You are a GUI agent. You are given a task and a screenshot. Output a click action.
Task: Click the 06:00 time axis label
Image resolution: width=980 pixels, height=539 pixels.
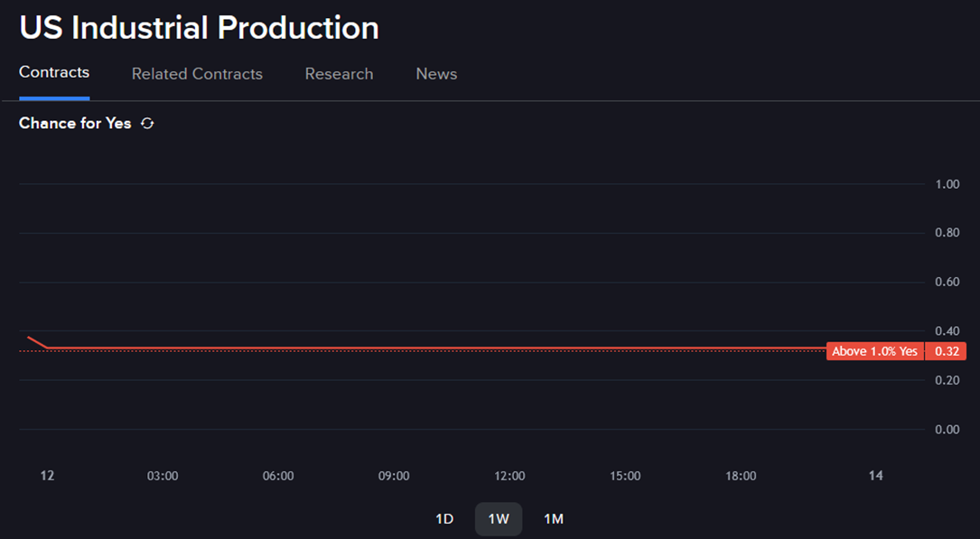[278, 476]
